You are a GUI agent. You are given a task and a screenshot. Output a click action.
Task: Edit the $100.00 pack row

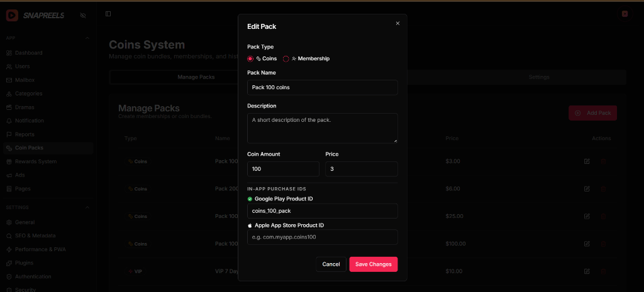pos(587,244)
